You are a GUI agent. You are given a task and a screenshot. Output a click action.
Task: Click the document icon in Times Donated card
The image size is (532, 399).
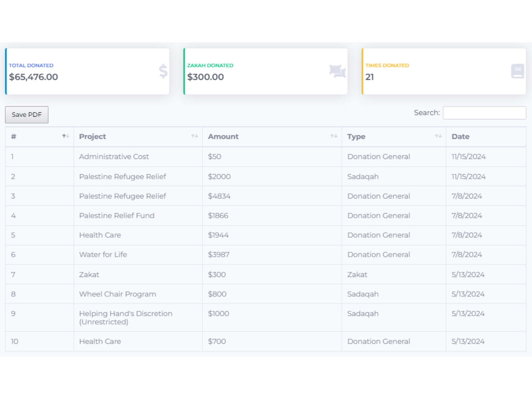click(517, 71)
